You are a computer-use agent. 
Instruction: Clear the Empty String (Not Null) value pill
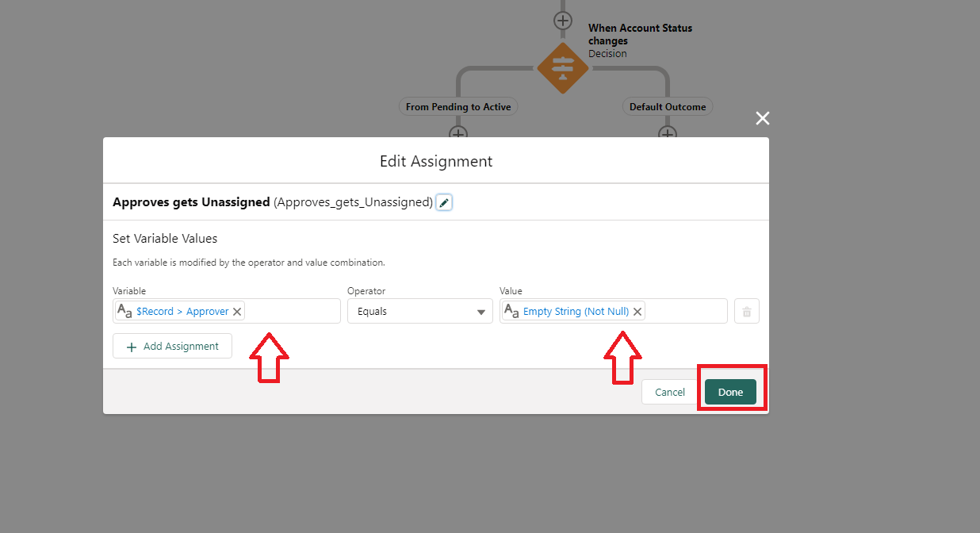coord(637,312)
